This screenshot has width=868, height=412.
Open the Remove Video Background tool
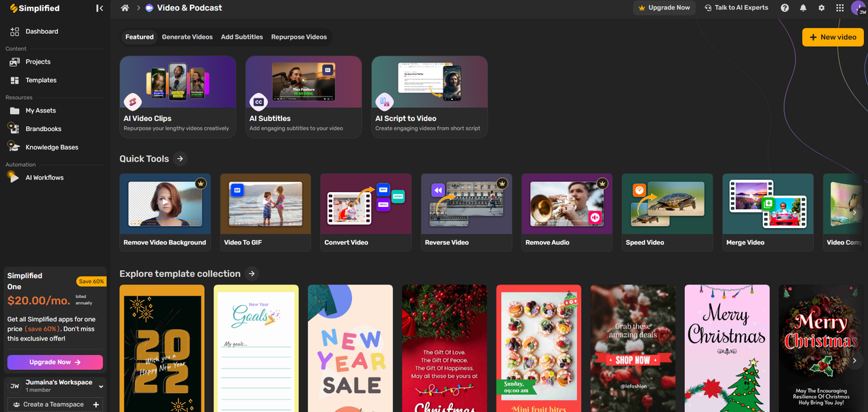tap(165, 212)
